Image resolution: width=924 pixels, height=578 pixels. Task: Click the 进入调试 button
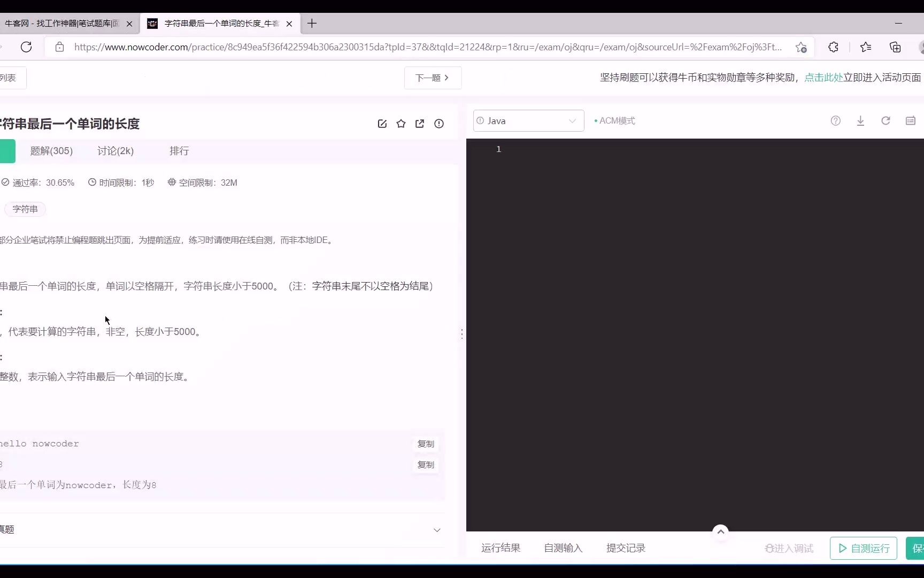coord(789,549)
